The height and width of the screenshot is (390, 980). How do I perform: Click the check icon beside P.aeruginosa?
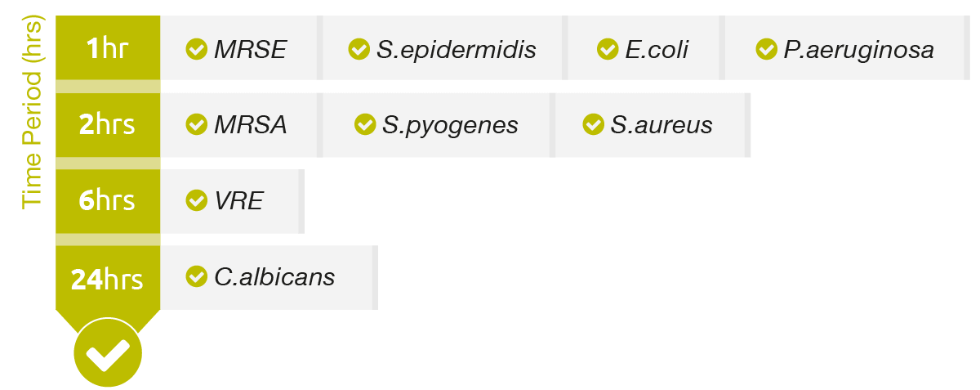pyautogui.click(x=766, y=49)
